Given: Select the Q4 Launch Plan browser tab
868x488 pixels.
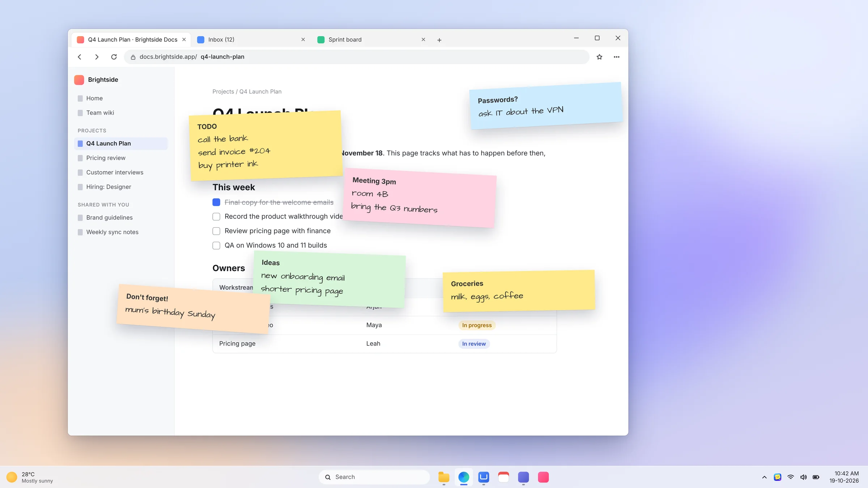Looking at the screenshot, I should tap(131, 39).
